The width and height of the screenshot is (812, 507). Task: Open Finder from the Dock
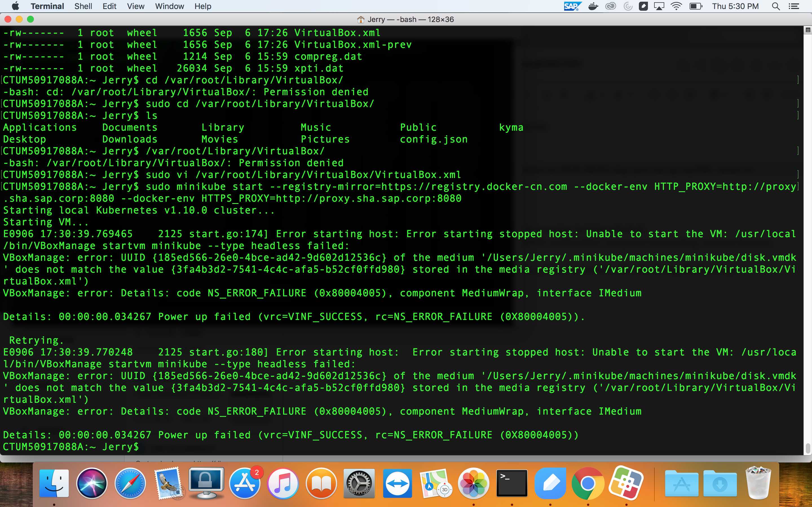(x=54, y=483)
